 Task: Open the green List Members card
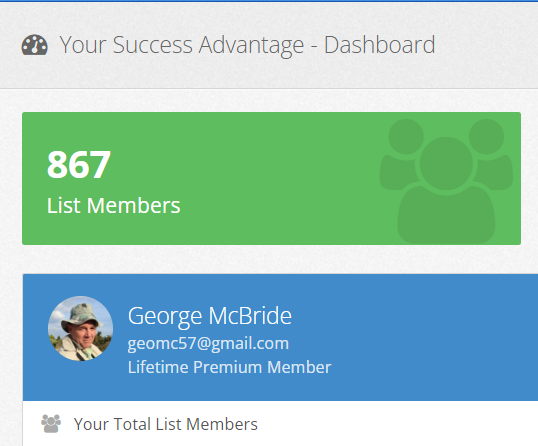pyautogui.click(x=271, y=178)
